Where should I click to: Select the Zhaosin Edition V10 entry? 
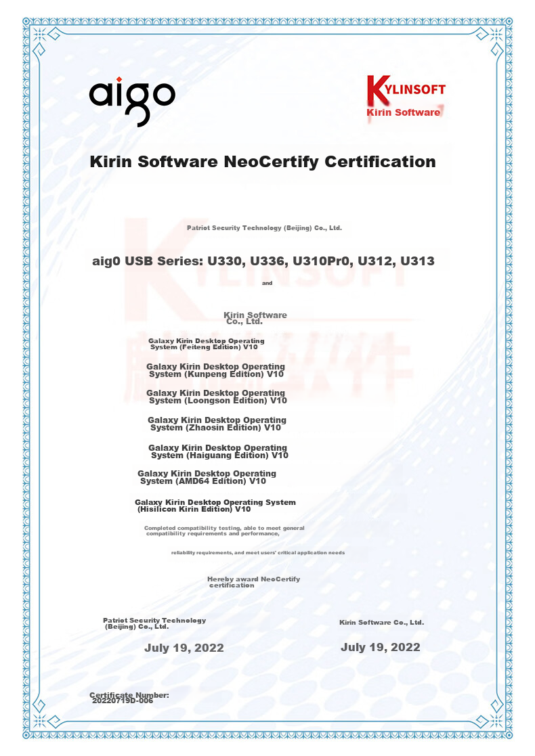tap(217, 424)
